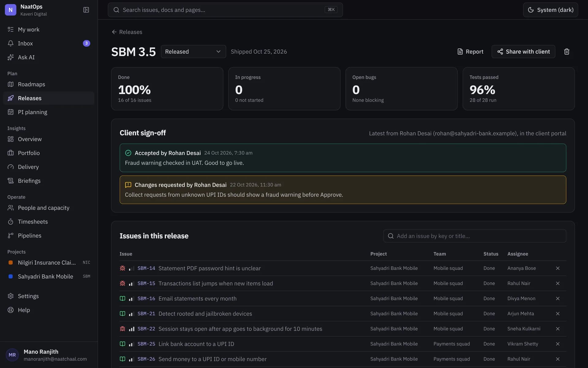Screen dimensions: 588x368
Task: Open Mano Ranjith account menu
Action: tap(49, 355)
